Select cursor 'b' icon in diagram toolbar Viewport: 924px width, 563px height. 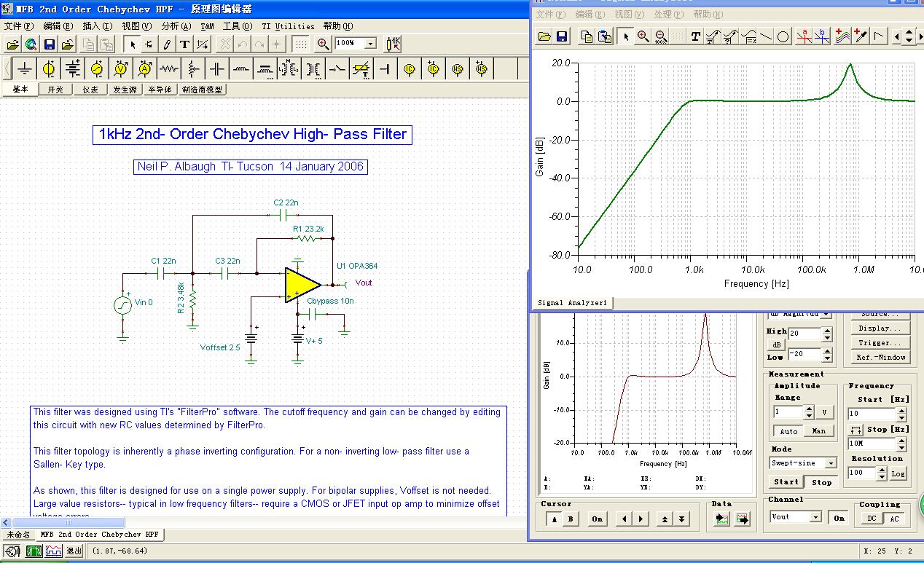pyautogui.click(x=822, y=36)
